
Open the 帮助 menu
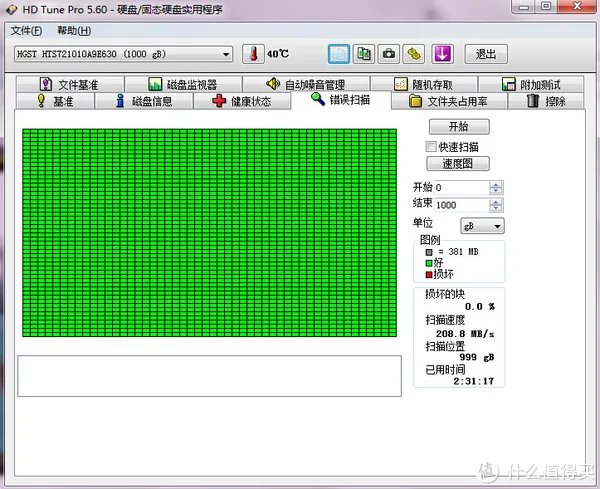(x=73, y=31)
